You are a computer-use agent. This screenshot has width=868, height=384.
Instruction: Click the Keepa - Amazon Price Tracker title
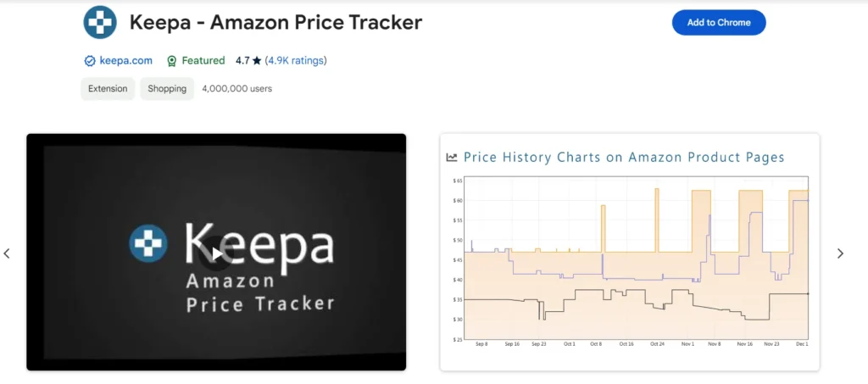click(275, 23)
